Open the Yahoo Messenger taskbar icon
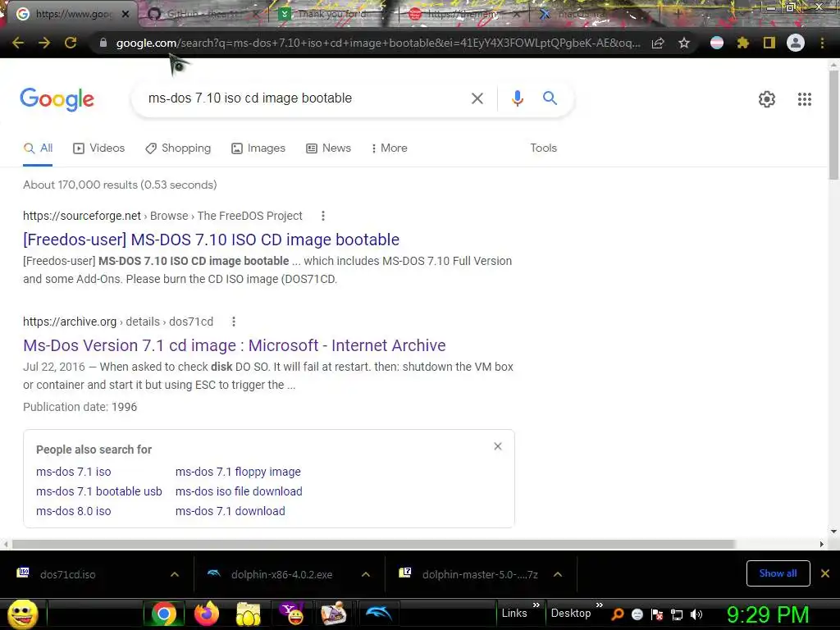The width and height of the screenshot is (840, 630). [291, 614]
